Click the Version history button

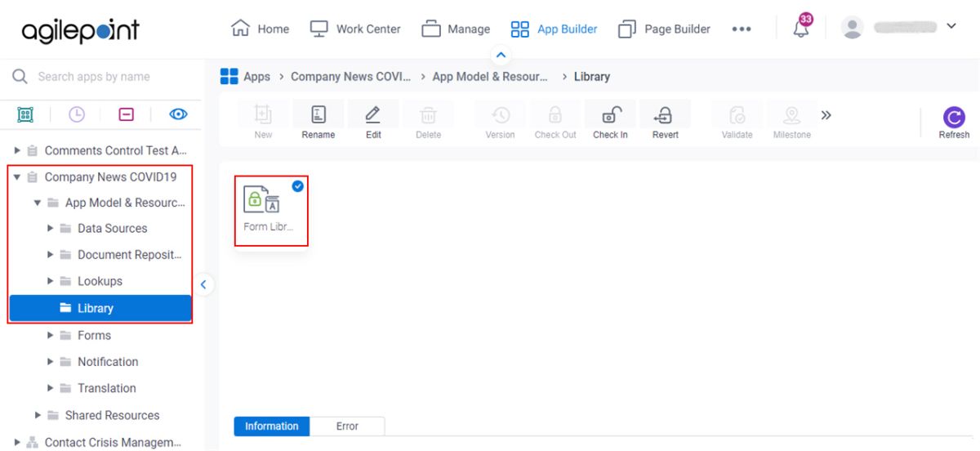[500, 122]
